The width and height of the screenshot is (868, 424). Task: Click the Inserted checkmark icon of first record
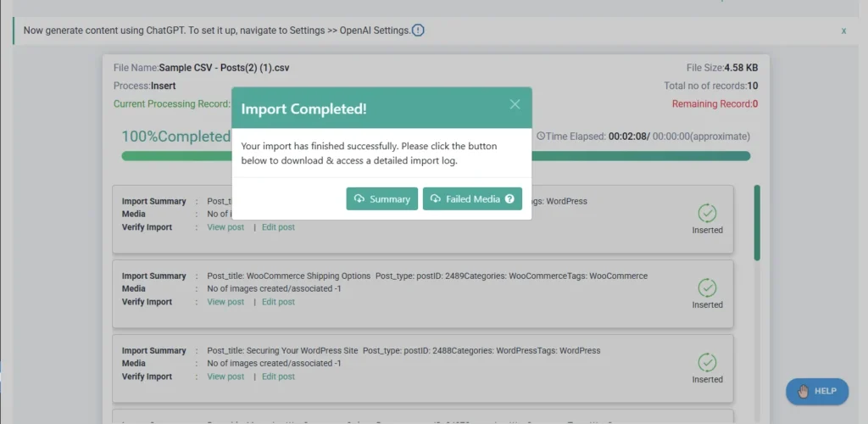click(707, 213)
